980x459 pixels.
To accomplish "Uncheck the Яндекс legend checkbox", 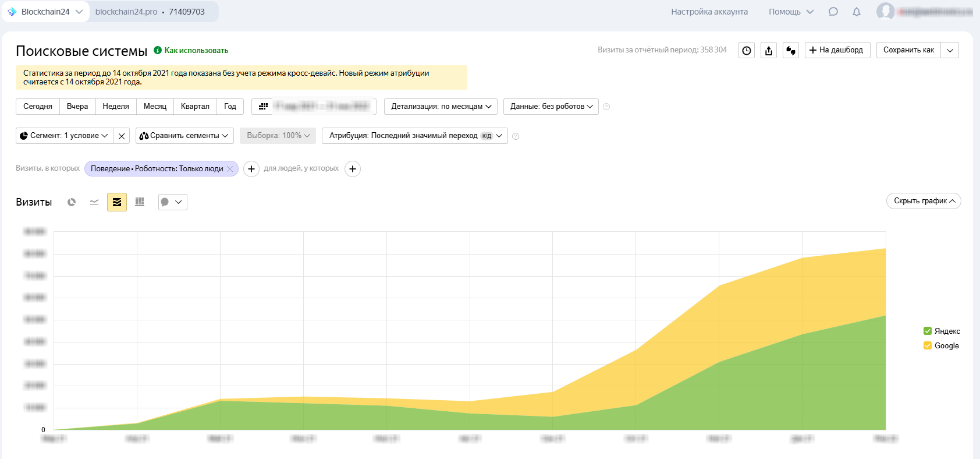I will coord(928,331).
